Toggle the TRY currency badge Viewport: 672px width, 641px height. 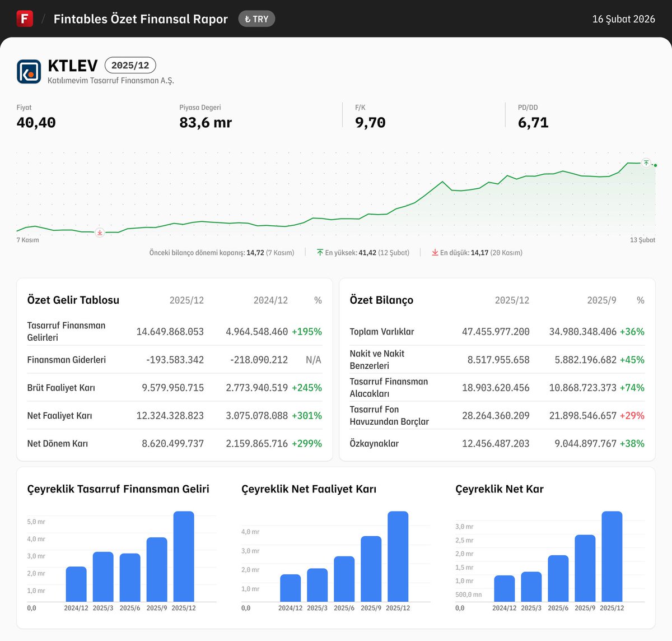point(256,18)
